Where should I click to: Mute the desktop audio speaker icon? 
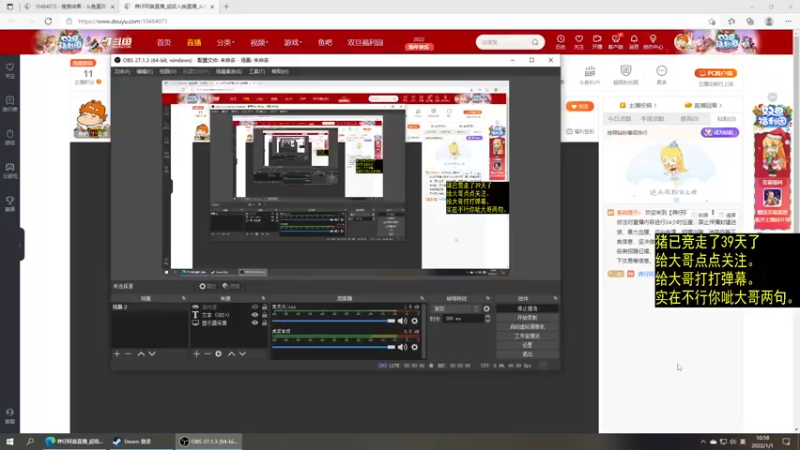click(402, 347)
